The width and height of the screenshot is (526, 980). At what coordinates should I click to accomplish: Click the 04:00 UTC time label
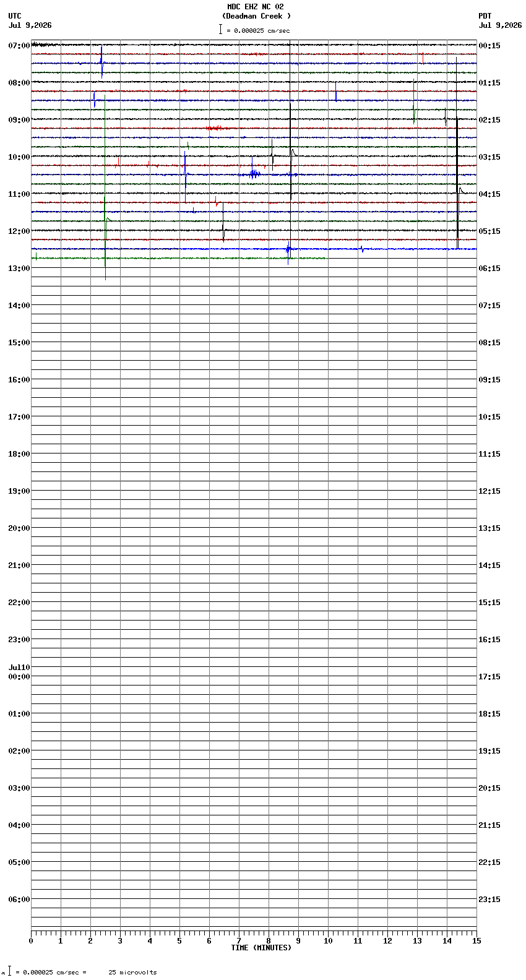click(19, 825)
